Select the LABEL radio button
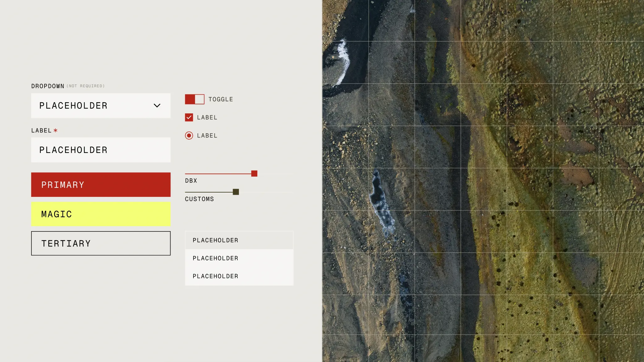Viewport: 644px width, 362px height. click(189, 136)
